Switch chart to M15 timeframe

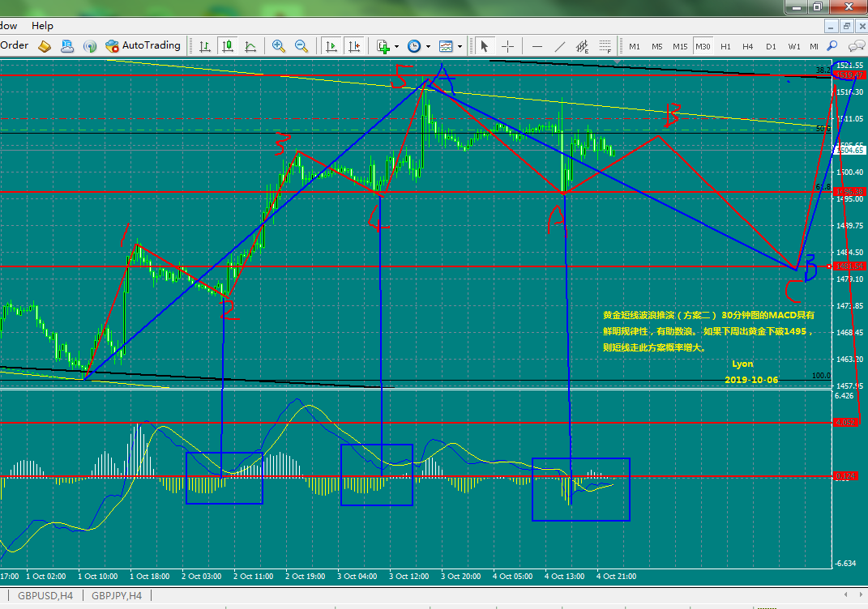[680, 46]
